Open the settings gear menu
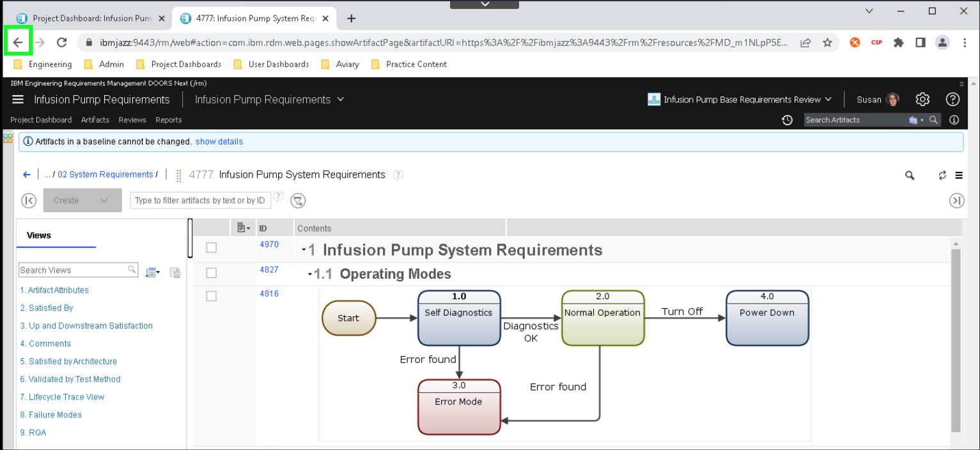This screenshot has width=980, height=450. [922, 100]
